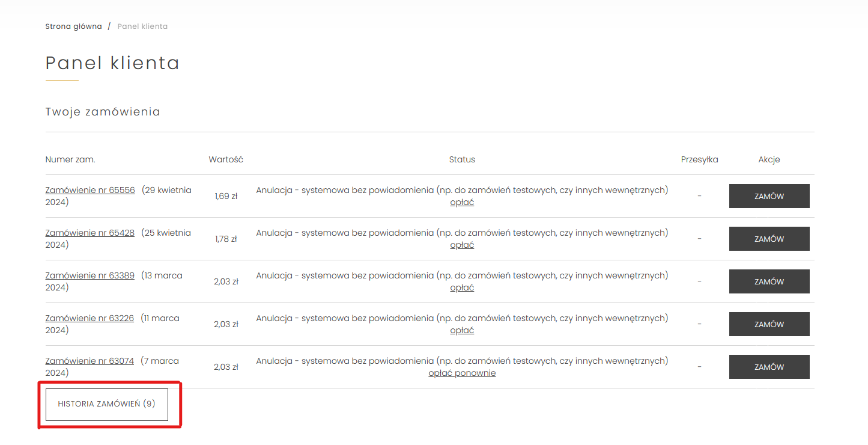Click opłać link for order 63226

click(462, 330)
